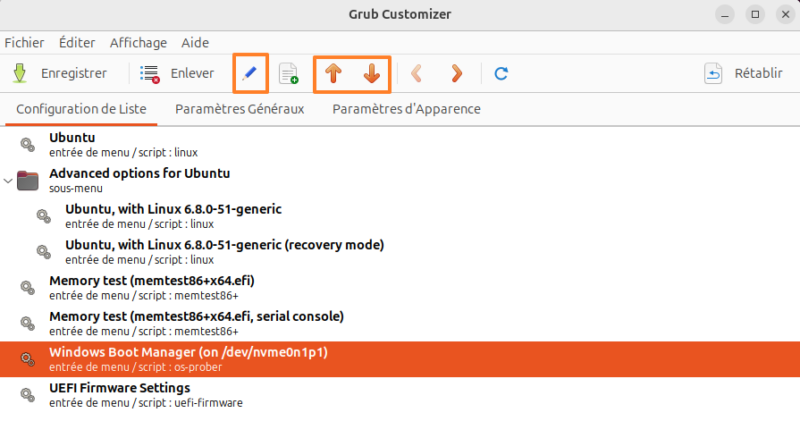800x421 pixels.
Task: Collapse the Advanced options for Ubuntu submenu
Action: 8,181
